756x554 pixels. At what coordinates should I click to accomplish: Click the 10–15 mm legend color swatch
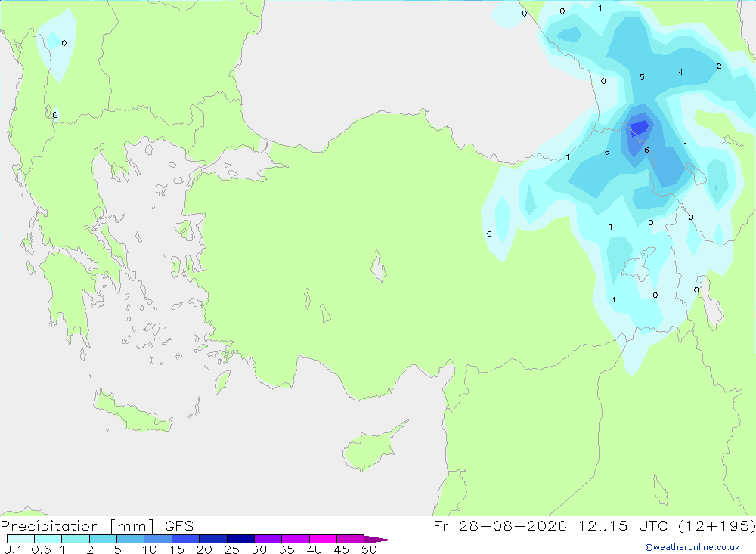point(158,539)
